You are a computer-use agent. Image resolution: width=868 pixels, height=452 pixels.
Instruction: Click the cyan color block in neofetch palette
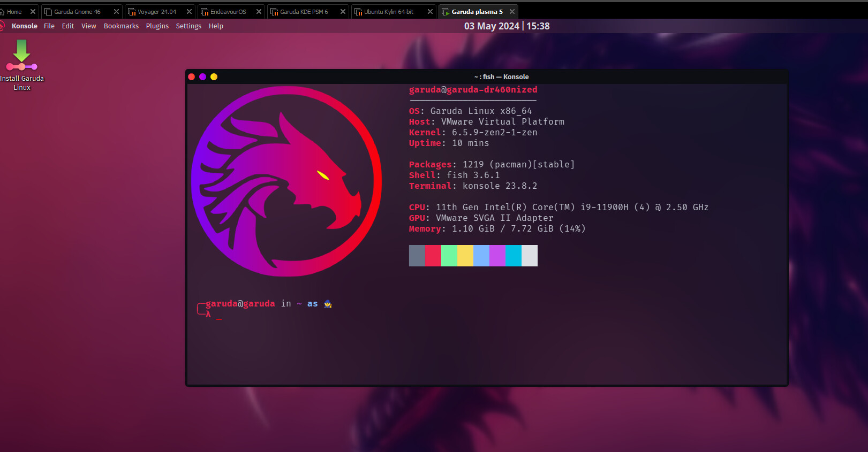pyautogui.click(x=514, y=256)
